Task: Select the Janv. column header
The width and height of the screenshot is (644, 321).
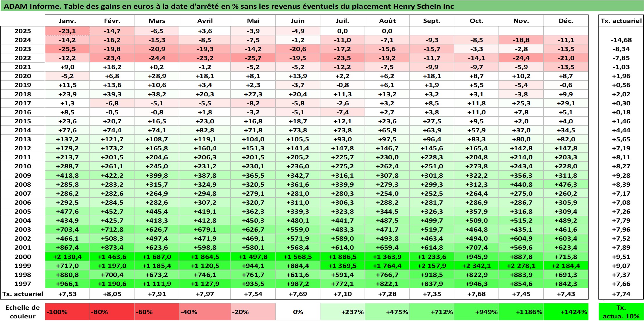Action: pos(67,21)
